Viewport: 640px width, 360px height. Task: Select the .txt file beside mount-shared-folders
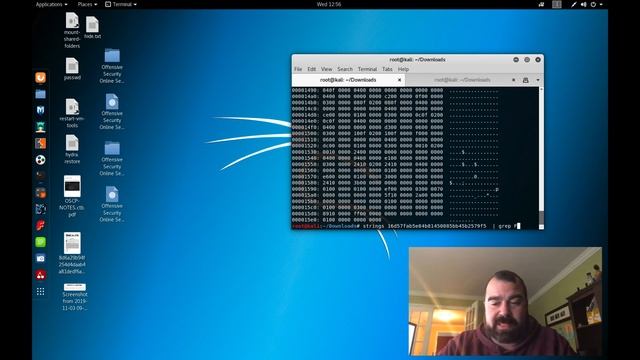point(92,27)
